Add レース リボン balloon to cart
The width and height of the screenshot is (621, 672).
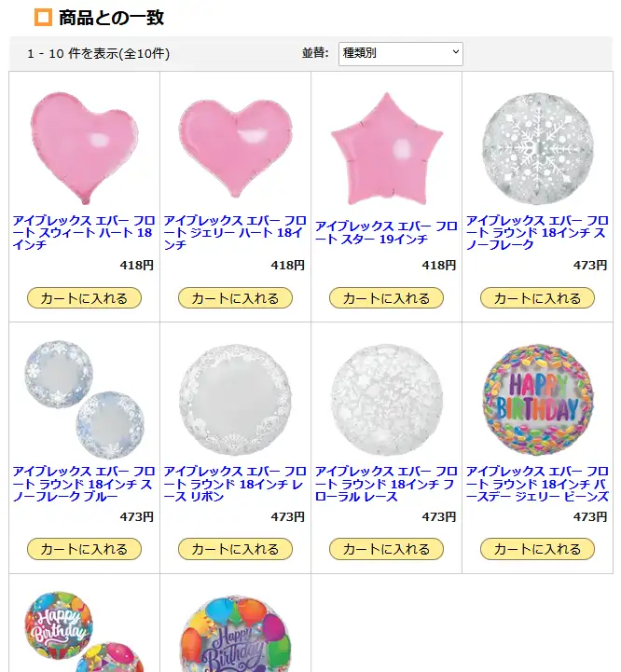(x=236, y=549)
